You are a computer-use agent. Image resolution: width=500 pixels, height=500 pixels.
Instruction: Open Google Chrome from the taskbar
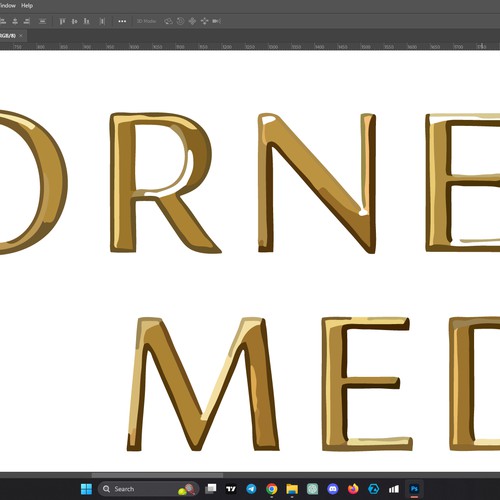point(272,489)
